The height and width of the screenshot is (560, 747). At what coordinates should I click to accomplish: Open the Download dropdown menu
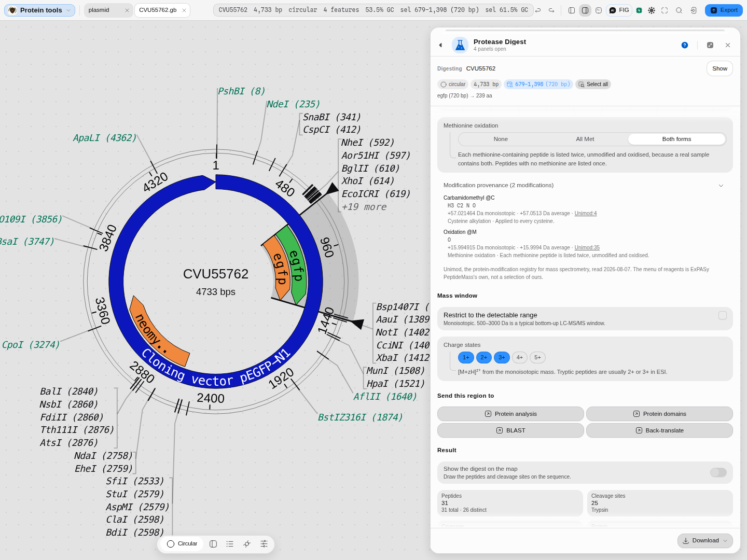705,541
